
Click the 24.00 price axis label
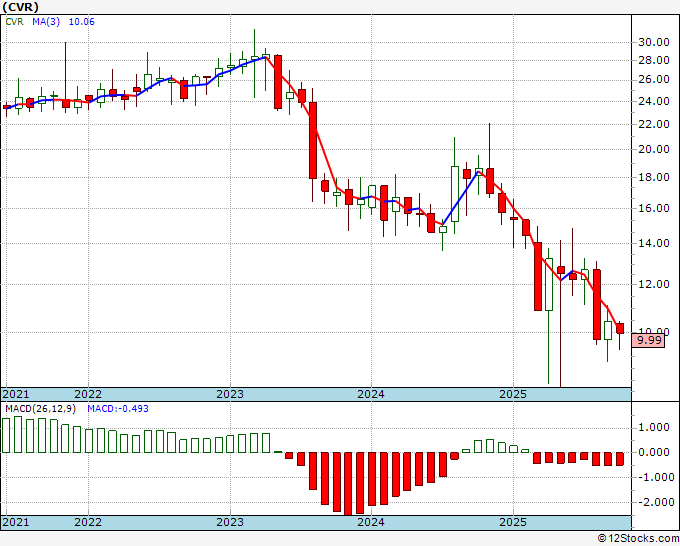[x=654, y=101]
